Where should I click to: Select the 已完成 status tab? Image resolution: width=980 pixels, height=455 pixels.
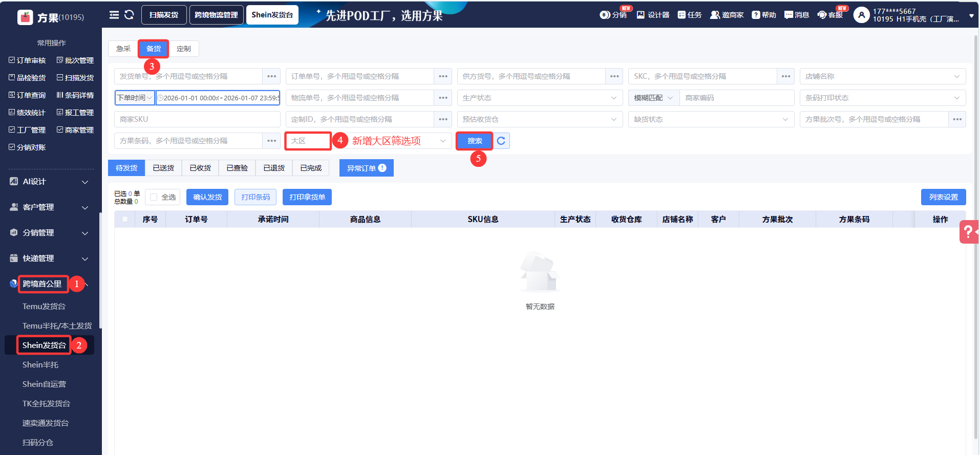[x=311, y=168]
